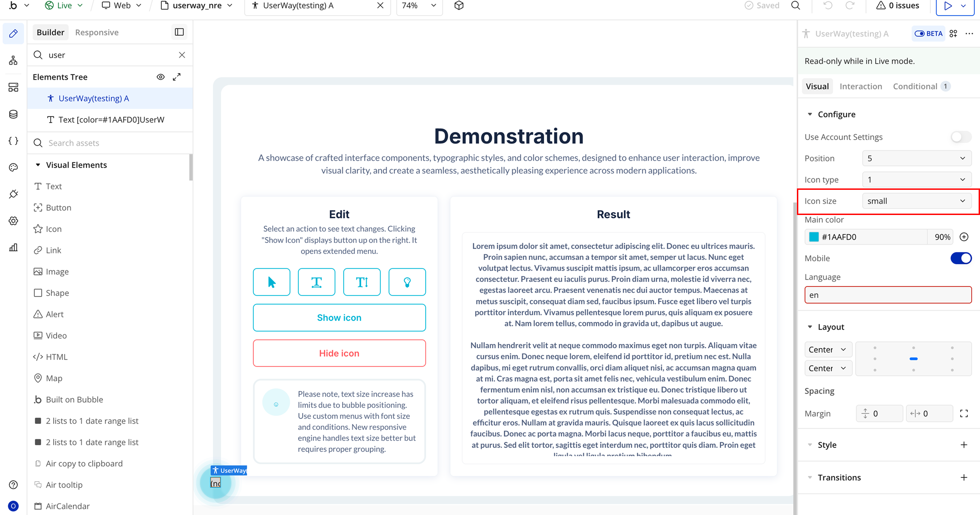
Task: Open the Logs chart icon in sidebar
Action: [x=13, y=247]
